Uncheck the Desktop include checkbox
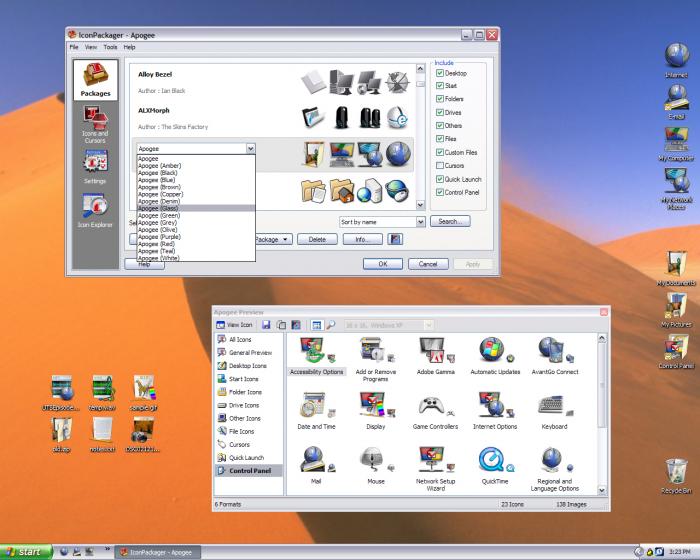 pos(440,73)
